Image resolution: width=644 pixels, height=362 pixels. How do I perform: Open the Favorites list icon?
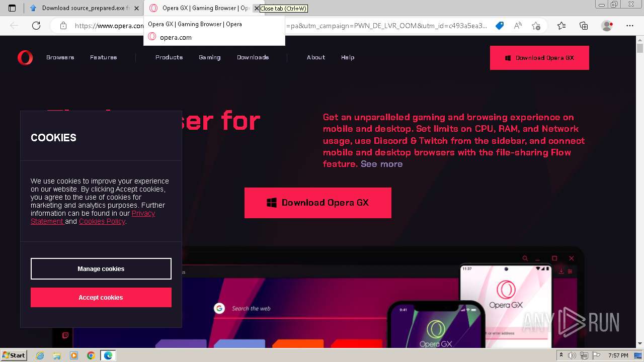[x=561, y=26]
